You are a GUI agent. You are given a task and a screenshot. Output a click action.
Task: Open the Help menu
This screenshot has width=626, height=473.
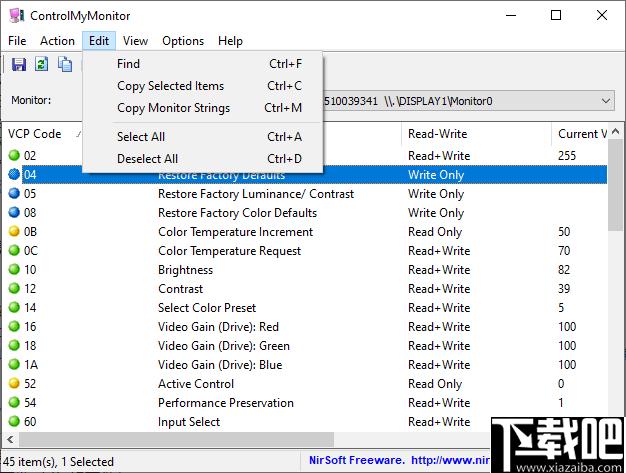(230, 41)
